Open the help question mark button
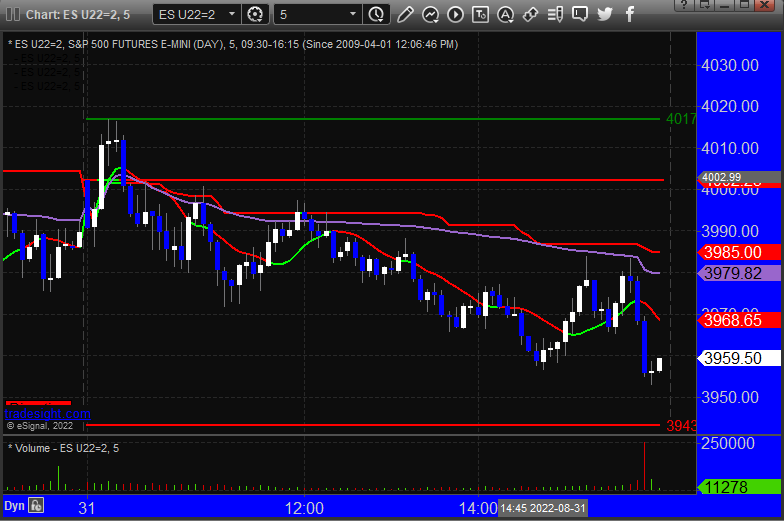This screenshot has height=521, width=784. [684, 5]
